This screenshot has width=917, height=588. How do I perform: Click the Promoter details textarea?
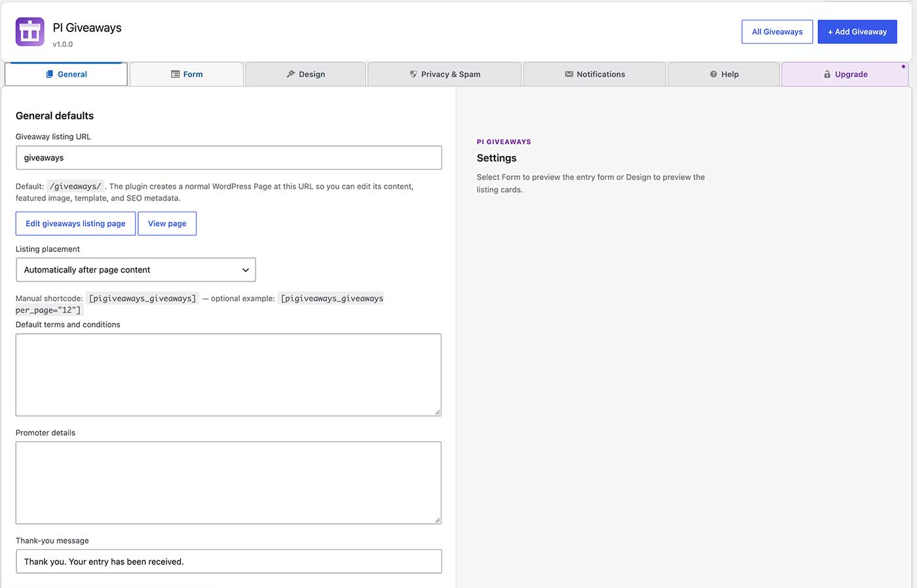point(229,483)
